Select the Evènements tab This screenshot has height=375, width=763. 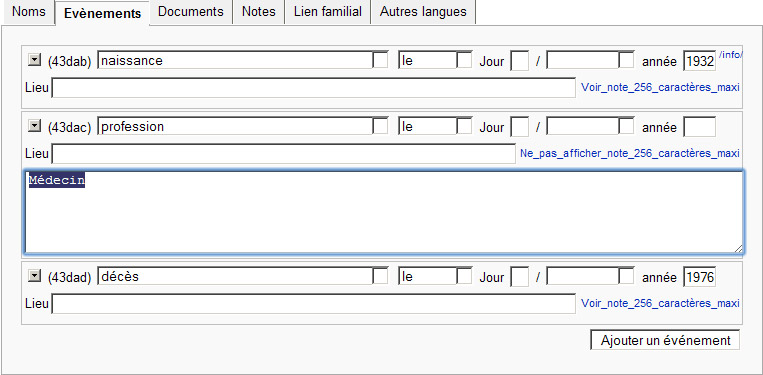102,13
